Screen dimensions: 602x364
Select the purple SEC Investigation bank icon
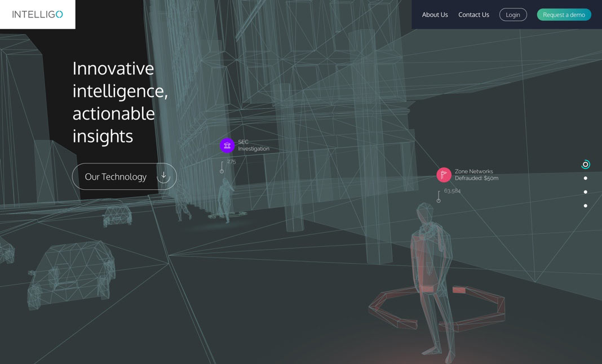pos(227,145)
